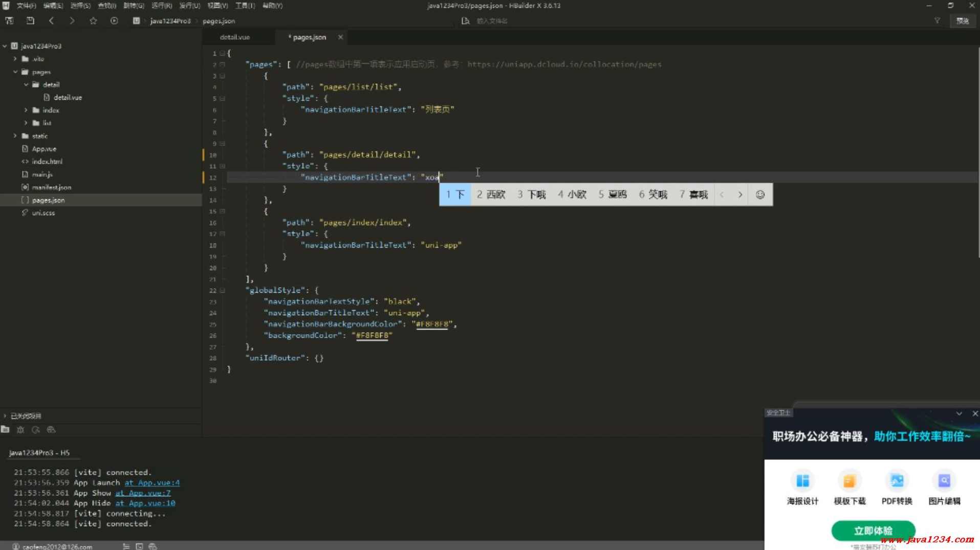Click the 立即体验 green button
Viewport: 980px width, 550px height.
(x=873, y=531)
